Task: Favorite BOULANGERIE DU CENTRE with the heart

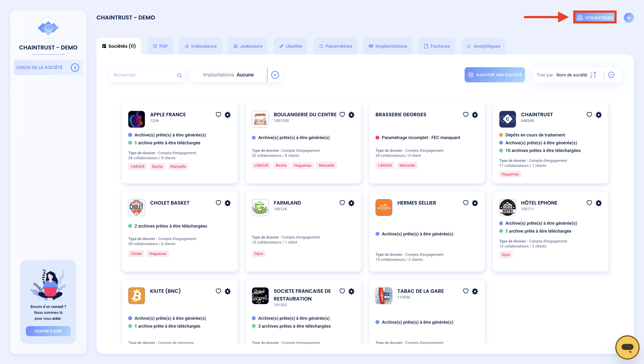Action: point(342,115)
